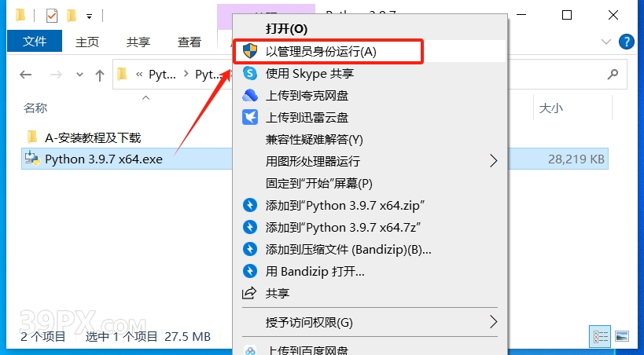Image resolution: width=644 pixels, height=355 pixels.
Task: Select the A-安装教程及下载 folder
Action: [93, 137]
